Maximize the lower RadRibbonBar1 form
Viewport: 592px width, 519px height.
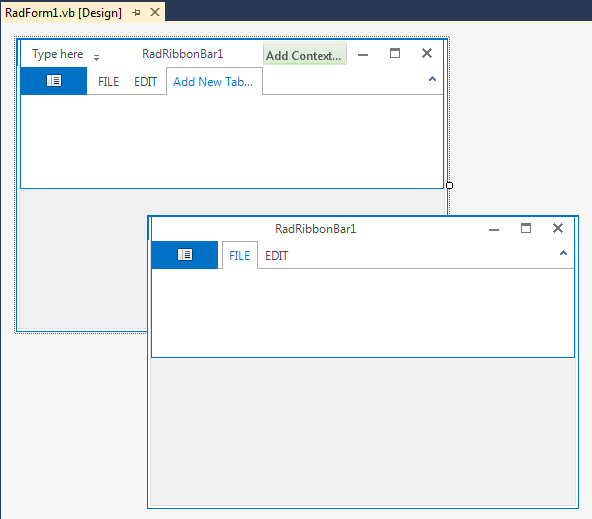(526, 228)
